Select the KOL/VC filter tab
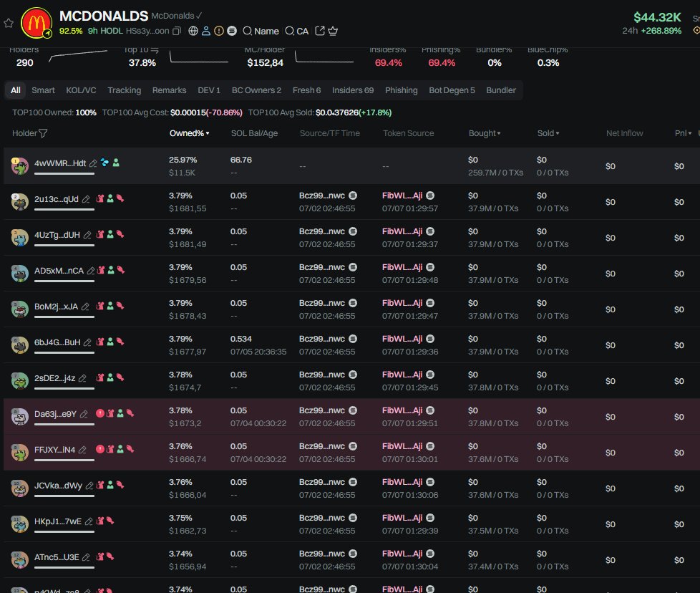Screen dimensions: 700x593 [x=81, y=90]
